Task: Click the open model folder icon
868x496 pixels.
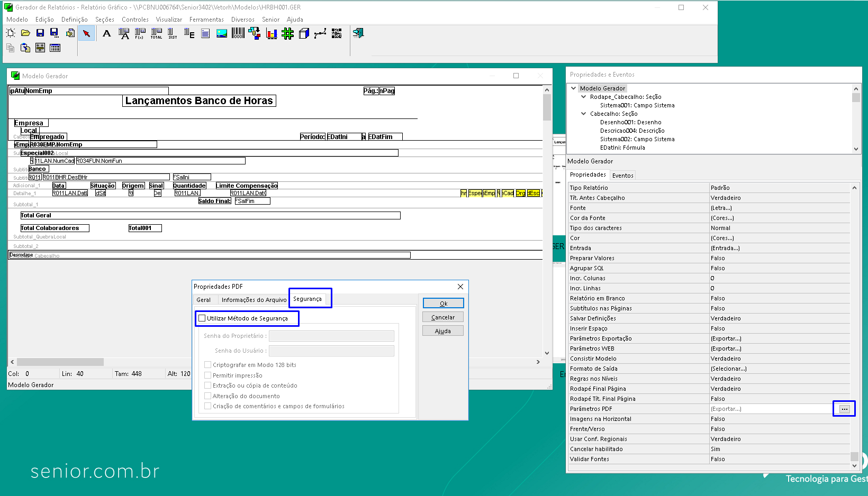Action: click(x=25, y=33)
